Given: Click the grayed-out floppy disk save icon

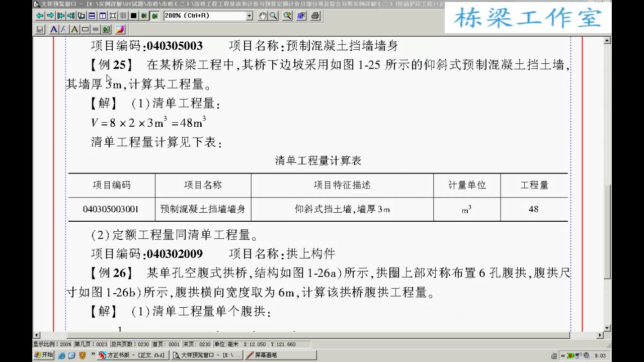Looking at the screenshot, I should pyautogui.click(x=40, y=29).
